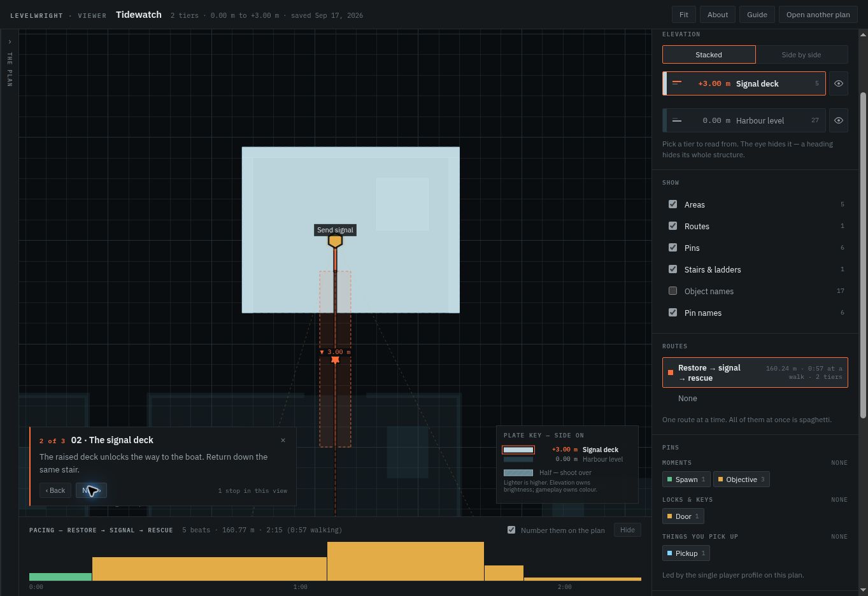This screenshot has width=868, height=596.
Task: Click the green first pacing beat bar
Action: click(x=60, y=577)
